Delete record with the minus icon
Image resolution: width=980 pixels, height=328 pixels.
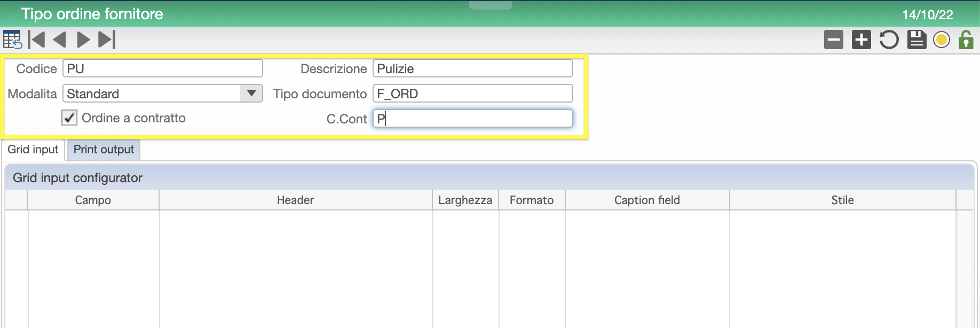833,40
